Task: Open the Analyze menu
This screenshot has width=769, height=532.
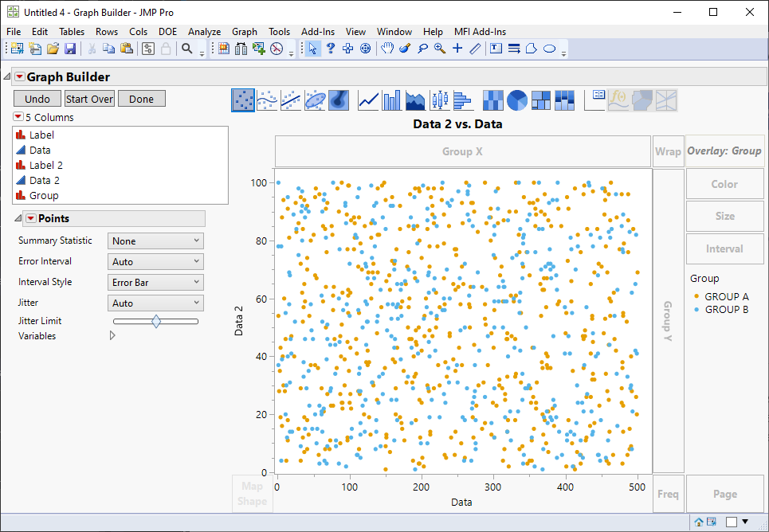Action: [x=205, y=31]
